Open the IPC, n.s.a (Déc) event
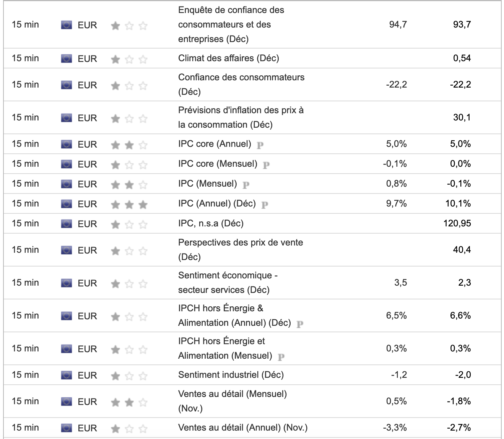Image resolution: width=504 pixels, height=439 pixels. (x=211, y=223)
